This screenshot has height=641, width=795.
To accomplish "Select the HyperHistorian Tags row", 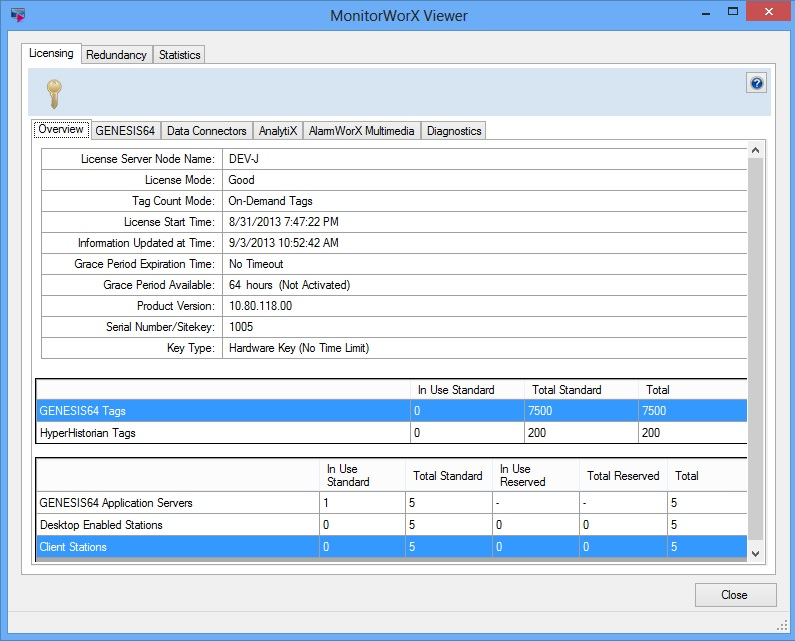I will coord(220,432).
